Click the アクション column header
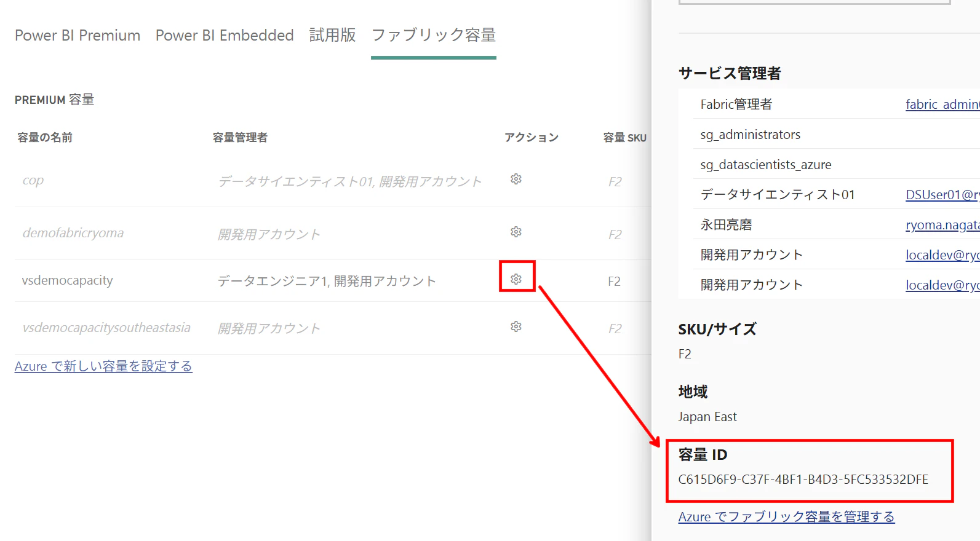The height and width of the screenshot is (541, 980). pos(532,138)
